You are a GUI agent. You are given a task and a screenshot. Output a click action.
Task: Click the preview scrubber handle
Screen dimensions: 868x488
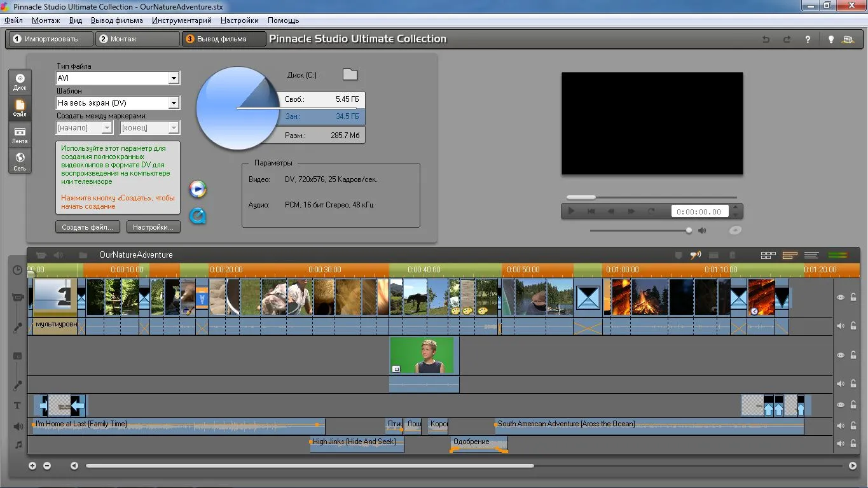(581, 197)
